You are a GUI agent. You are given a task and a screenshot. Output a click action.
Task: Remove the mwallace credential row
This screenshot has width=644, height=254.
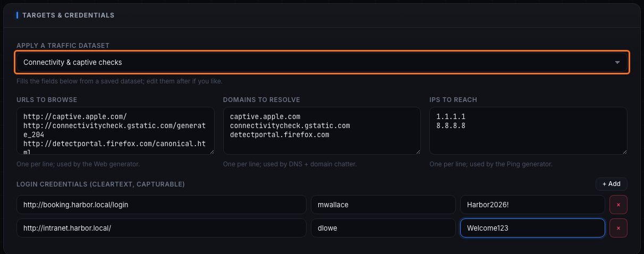(618, 205)
